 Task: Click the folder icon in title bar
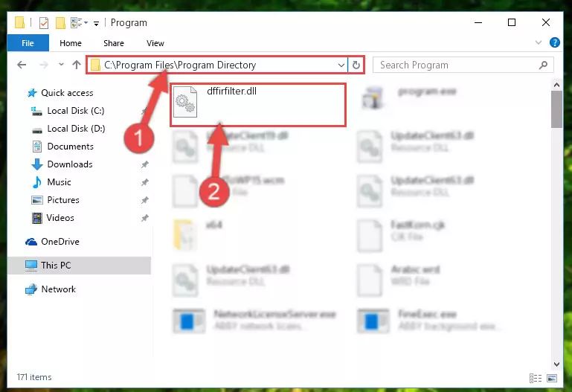click(x=19, y=22)
